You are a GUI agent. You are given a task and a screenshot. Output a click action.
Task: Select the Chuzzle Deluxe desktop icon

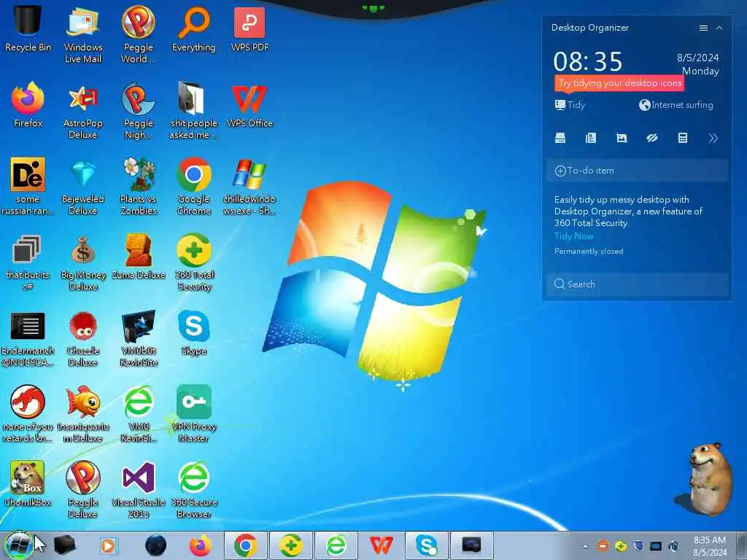point(83,338)
